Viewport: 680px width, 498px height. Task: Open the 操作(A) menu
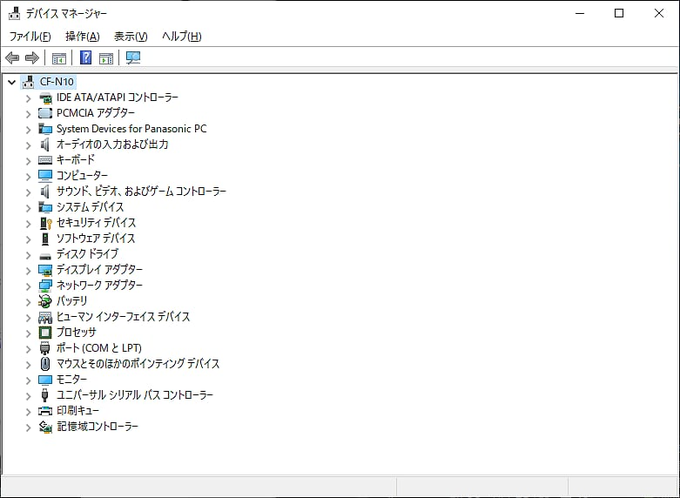point(82,36)
